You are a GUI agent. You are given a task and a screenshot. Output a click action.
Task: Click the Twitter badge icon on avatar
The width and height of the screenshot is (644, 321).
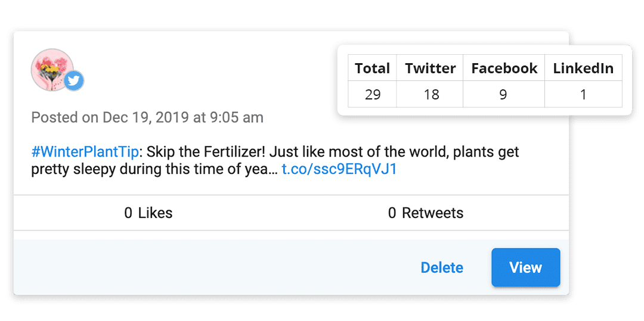(74, 80)
